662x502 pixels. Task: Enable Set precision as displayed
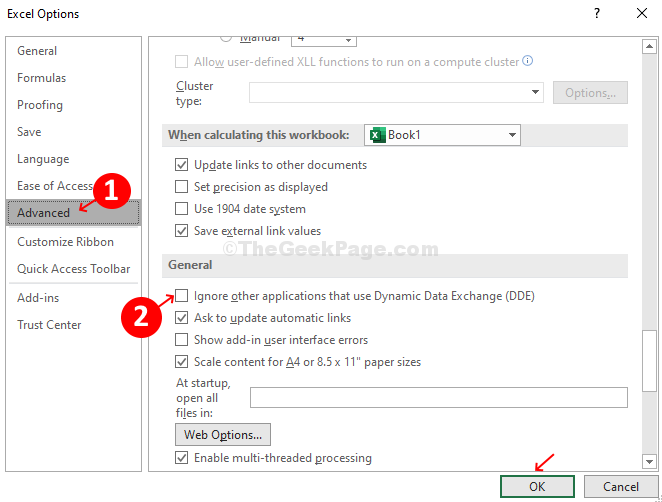182,187
